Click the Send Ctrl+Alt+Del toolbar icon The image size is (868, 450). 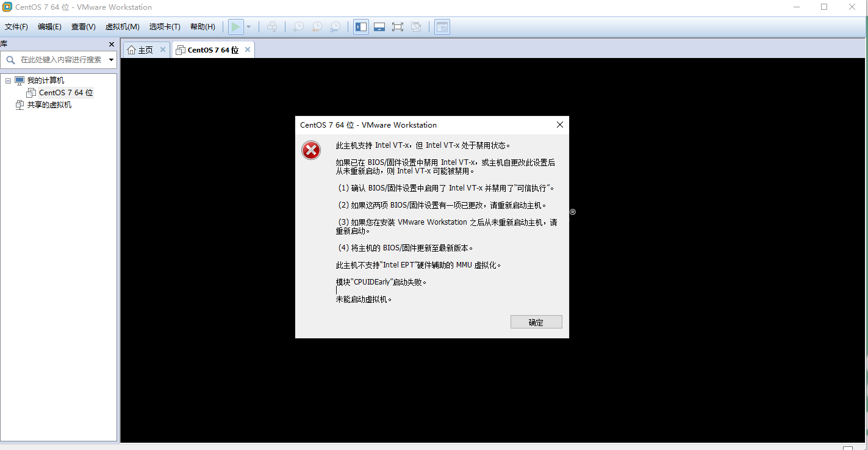272,27
